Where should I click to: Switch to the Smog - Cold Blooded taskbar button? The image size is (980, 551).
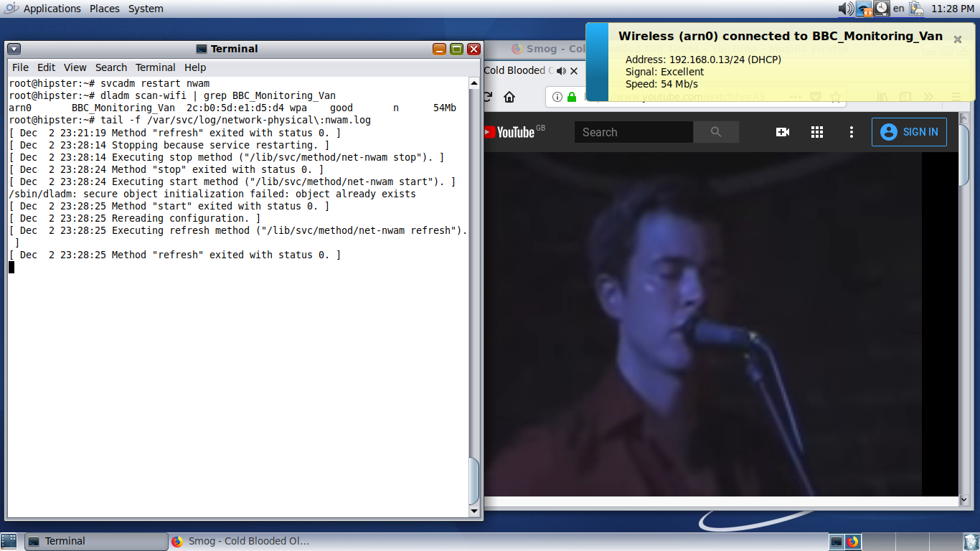pos(240,541)
